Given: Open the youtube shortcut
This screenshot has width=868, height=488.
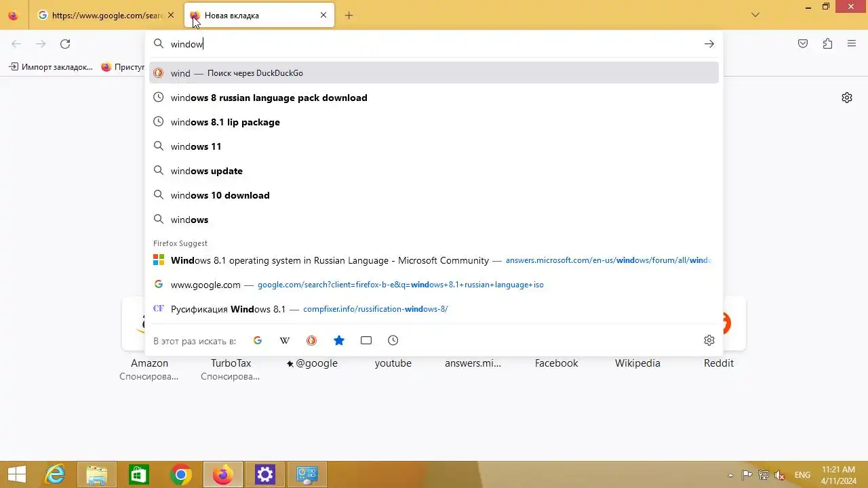Looking at the screenshot, I should [x=393, y=363].
